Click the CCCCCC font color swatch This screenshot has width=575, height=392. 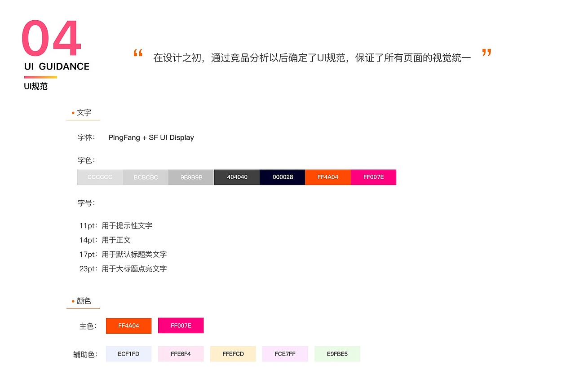100,177
